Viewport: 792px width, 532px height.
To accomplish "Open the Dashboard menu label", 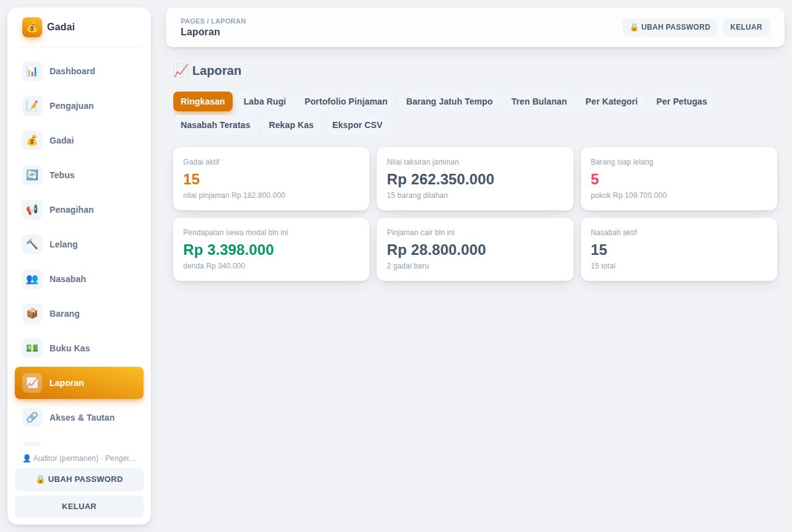I will [x=72, y=71].
